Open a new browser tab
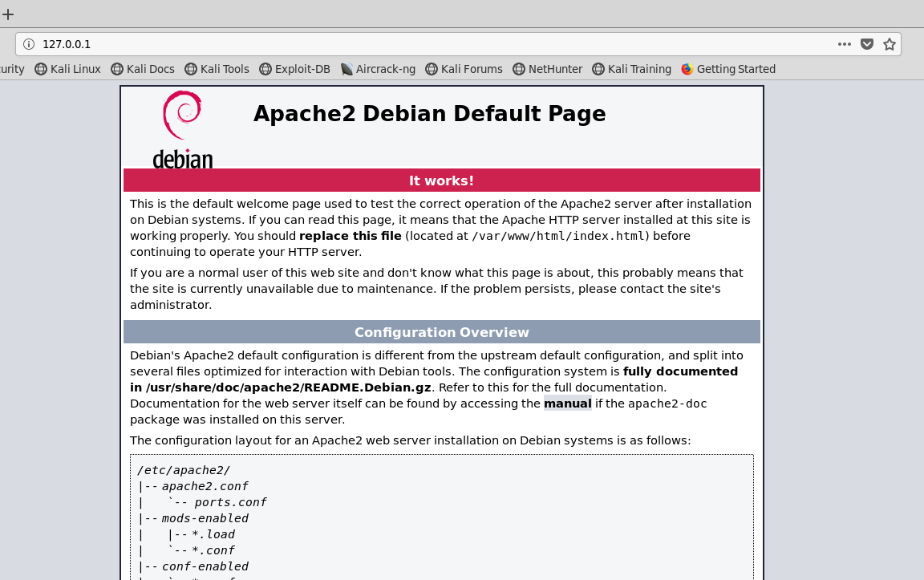The height and width of the screenshot is (580, 924). 8,14
